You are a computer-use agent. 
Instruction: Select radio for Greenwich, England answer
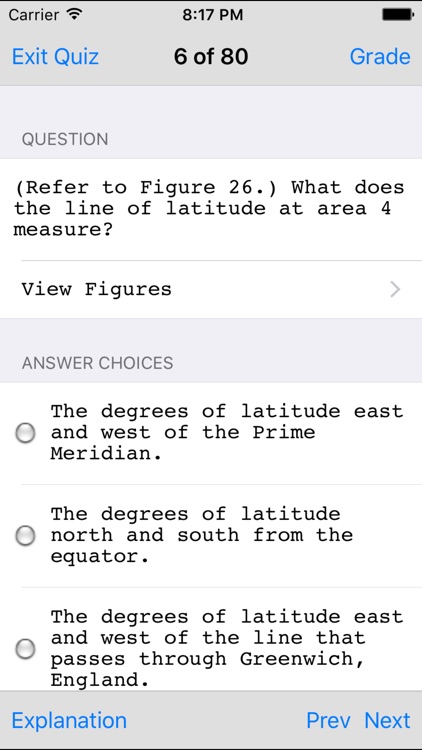pyautogui.click(x=25, y=649)
